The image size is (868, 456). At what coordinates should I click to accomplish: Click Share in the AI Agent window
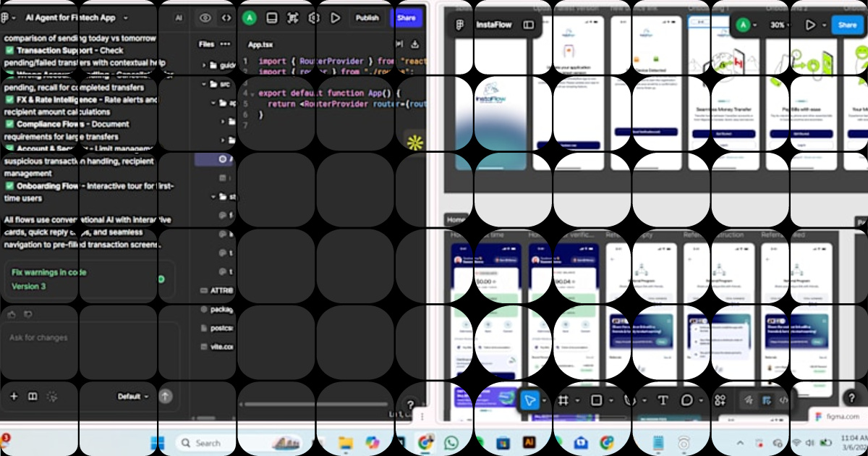[x=407, y=17]
